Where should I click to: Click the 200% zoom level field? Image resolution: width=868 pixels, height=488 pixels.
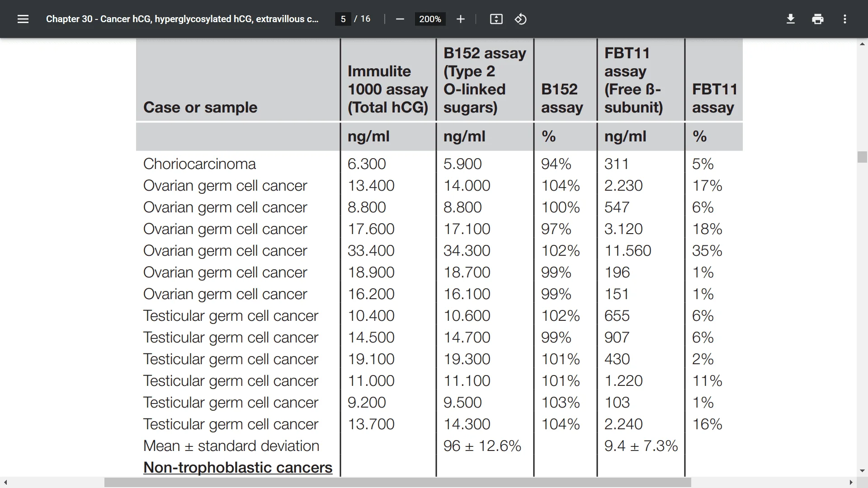430,19
